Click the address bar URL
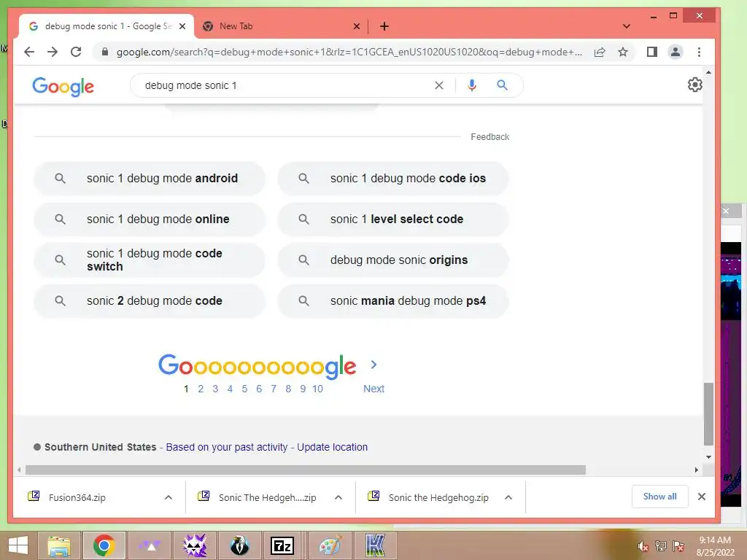 pos(349,52)
